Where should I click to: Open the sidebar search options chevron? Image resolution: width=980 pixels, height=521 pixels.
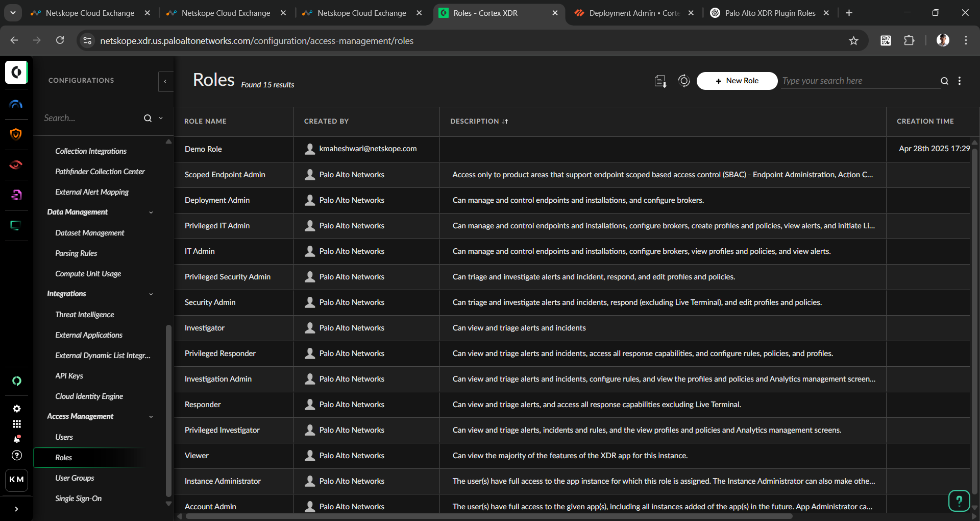161,118
